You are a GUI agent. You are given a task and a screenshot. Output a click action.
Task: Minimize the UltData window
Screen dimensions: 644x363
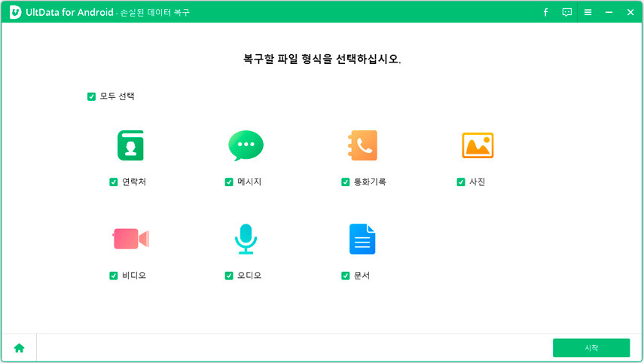coord(609,12)
